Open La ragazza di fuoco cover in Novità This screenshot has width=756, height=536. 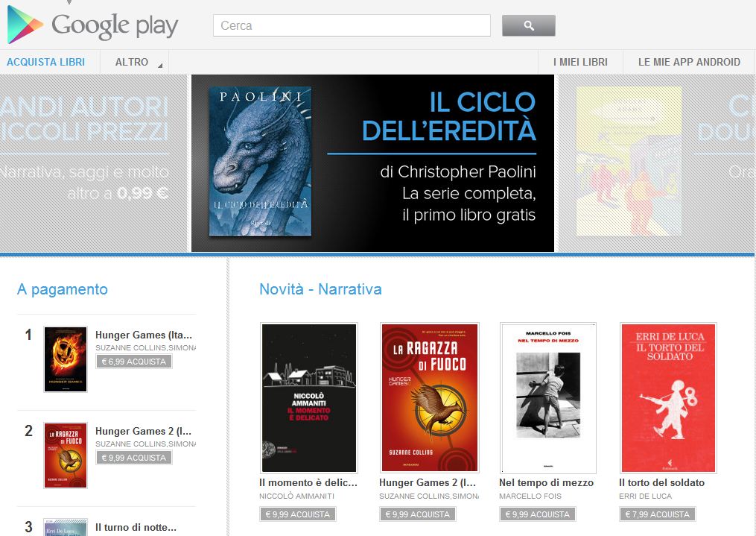429,397
